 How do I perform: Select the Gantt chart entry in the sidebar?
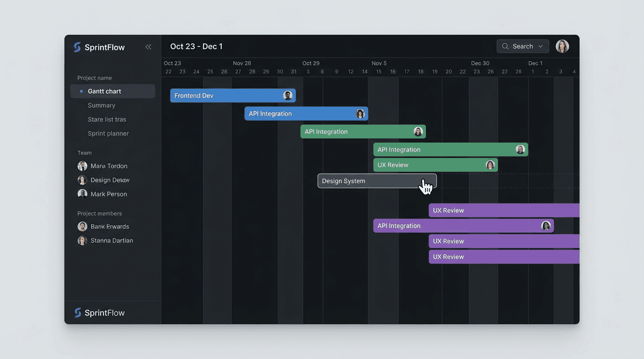coord(105,91)
